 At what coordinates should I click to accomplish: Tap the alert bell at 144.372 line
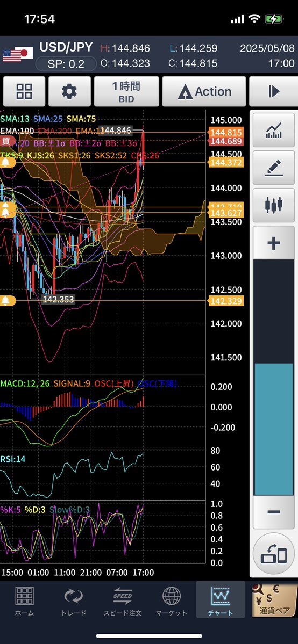pyautogui.click(x=7, y=162)
